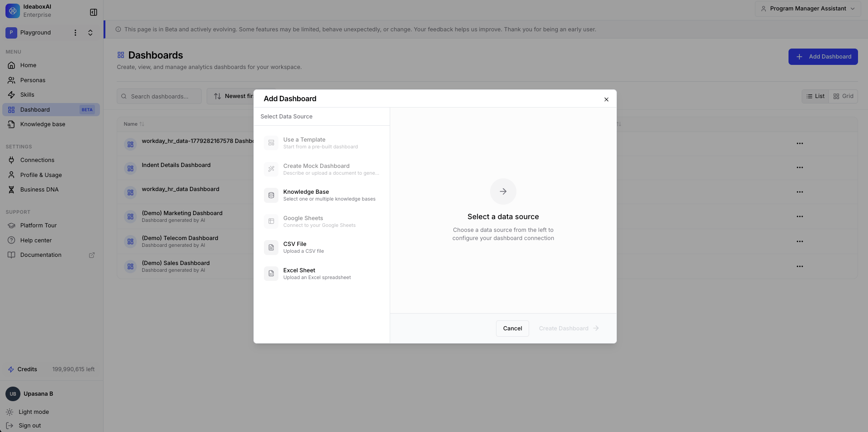The width and height of the screenshot is (868, 432).
Task: Click Documentation external link icon
Action: [x=92, y=255]
